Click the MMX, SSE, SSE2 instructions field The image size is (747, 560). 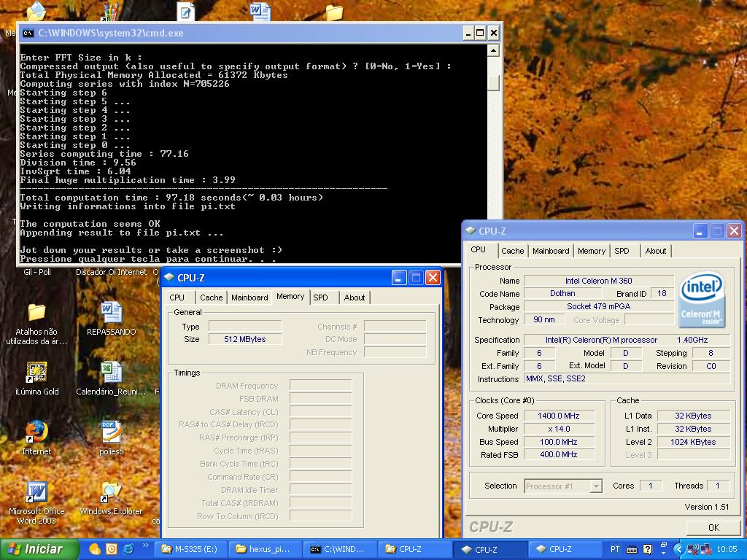tap(627, 379)
